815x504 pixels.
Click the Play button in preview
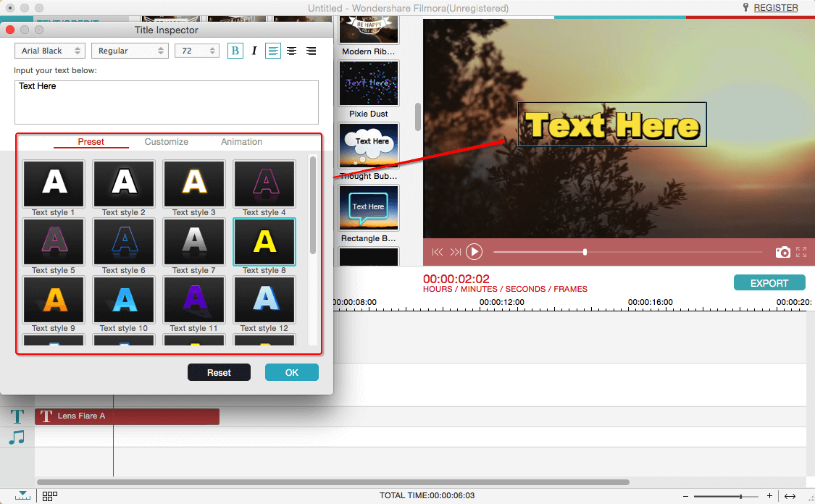pyautogui.click(x=474, y=251)
